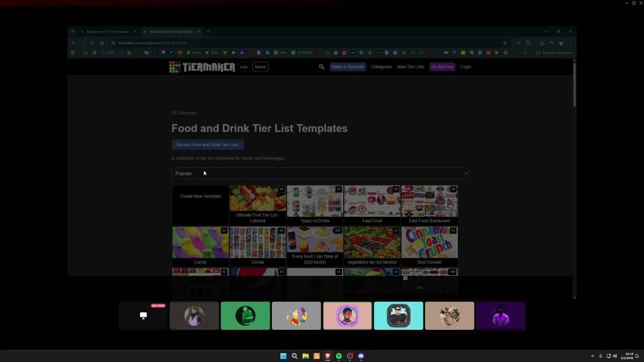The image size is (644, 362).
Task: Follow the All Categories breadcrumb link
Action: 184,113
